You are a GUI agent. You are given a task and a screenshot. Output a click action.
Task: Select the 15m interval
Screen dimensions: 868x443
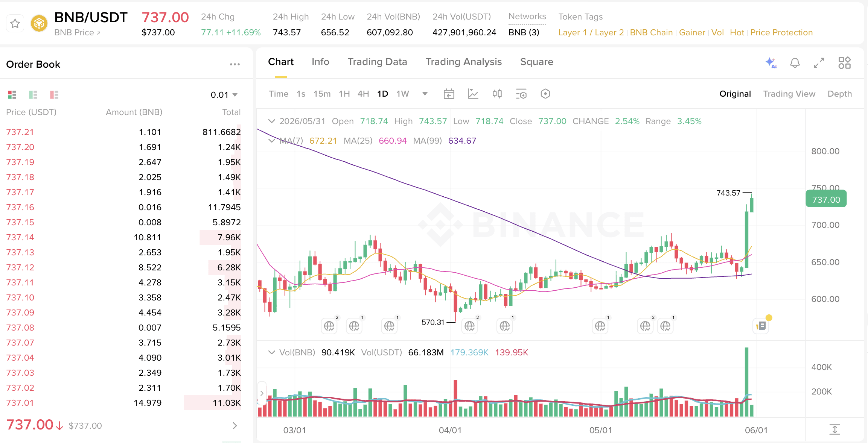(322, 94)
